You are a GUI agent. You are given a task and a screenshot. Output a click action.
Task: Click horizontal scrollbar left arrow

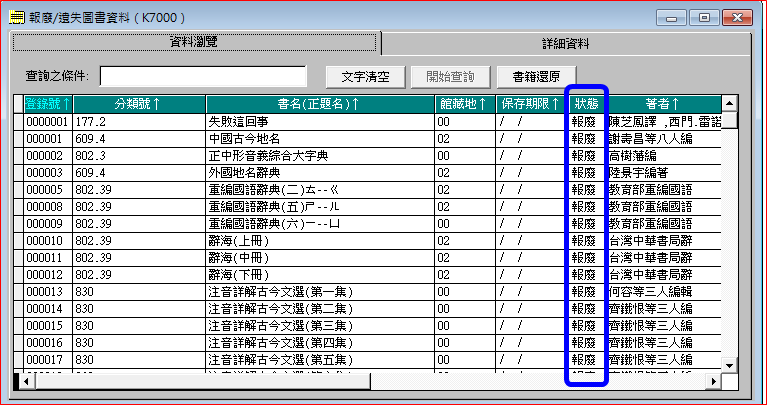point(27,382)
